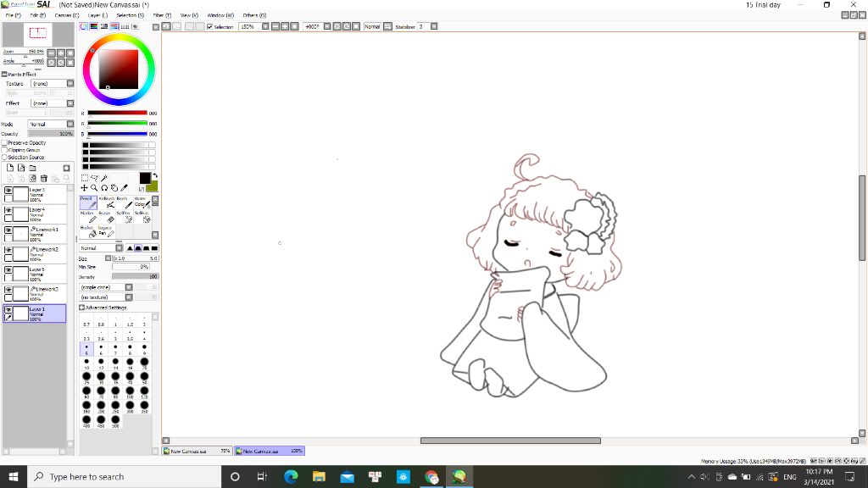Image resolution: width=868 pixels, height=488 pixels.
Task: Select brush size 7 preset
Action: [x=115, y=349]
